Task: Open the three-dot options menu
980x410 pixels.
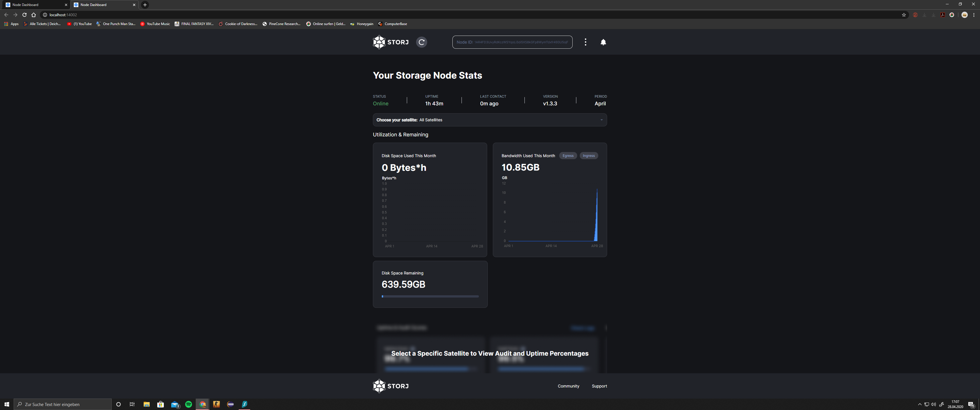Action: [585, 42]
